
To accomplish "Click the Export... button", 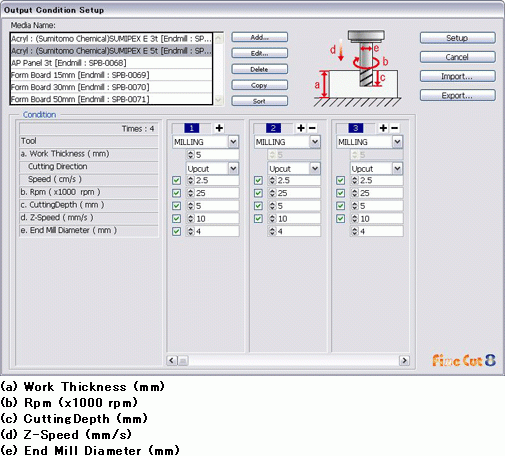I will pyautogui.click(x=457, y=96).
